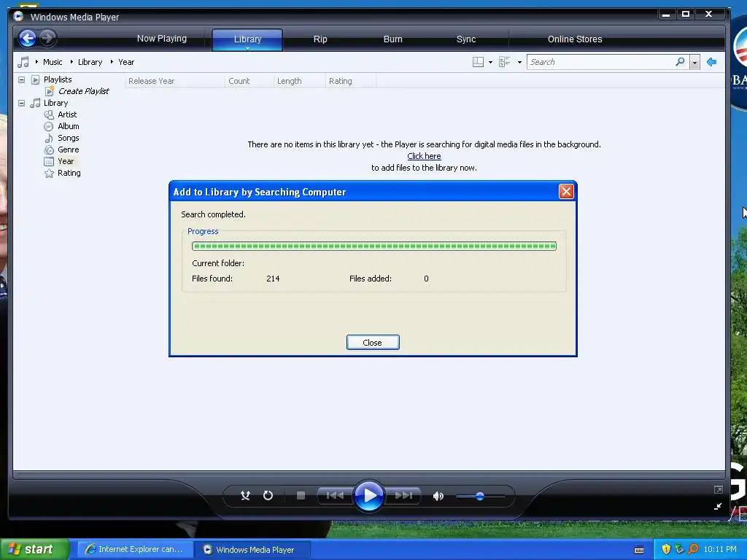Sort by Count column header
This screenshot has height=560, width=747.
click(x=249, y=81)
